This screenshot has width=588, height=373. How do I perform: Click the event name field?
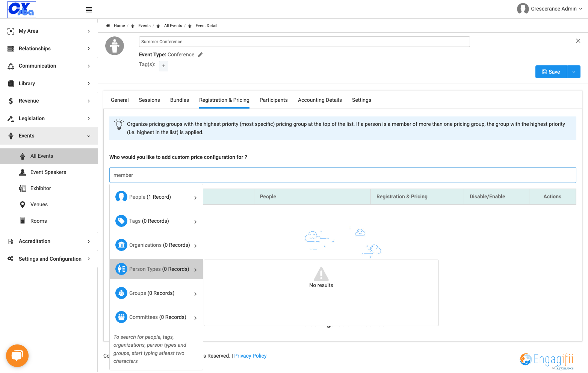pyautogui.click(x=304, y=42)
